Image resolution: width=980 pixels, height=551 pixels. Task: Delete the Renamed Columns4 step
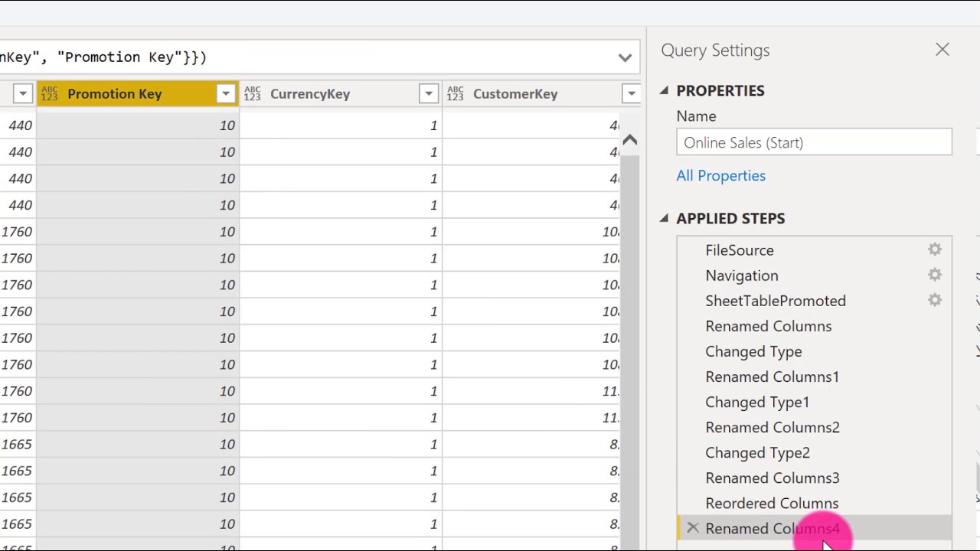[x=693, y=528]
